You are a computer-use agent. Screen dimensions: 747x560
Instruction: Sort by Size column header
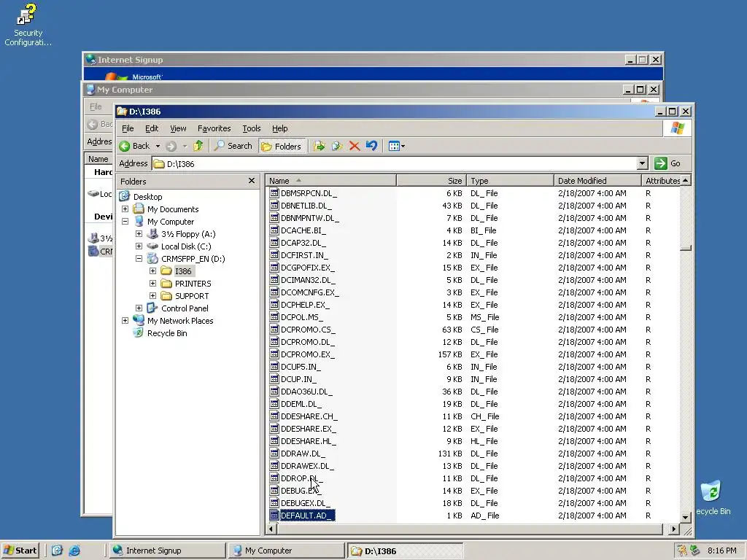tap(431, 181)
